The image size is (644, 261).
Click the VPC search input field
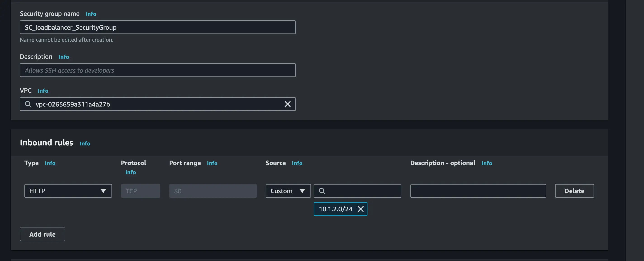click(158, 104)
